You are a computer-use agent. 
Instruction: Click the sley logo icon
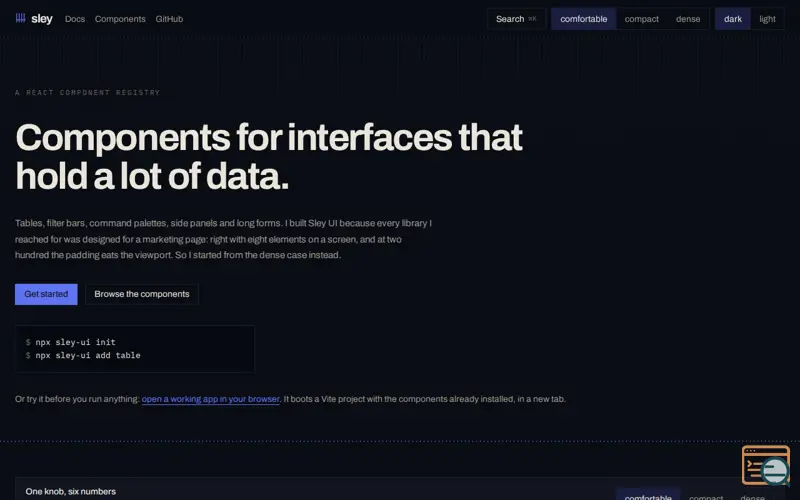20,18
